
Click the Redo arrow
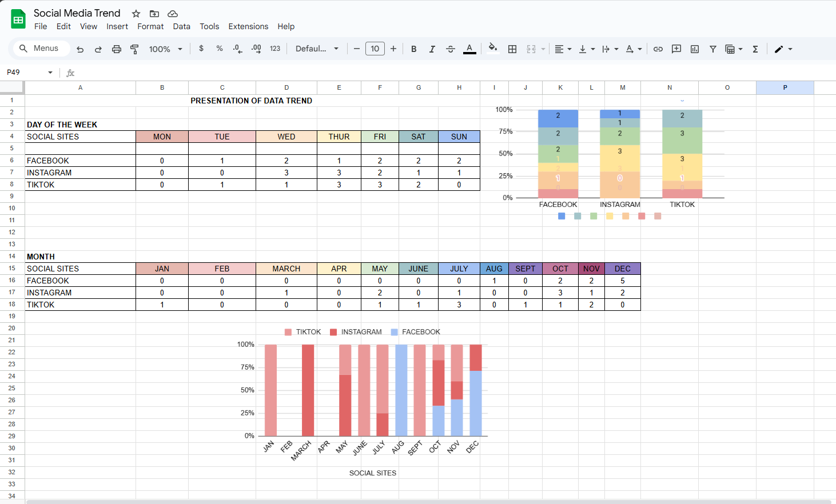(98, 49)
